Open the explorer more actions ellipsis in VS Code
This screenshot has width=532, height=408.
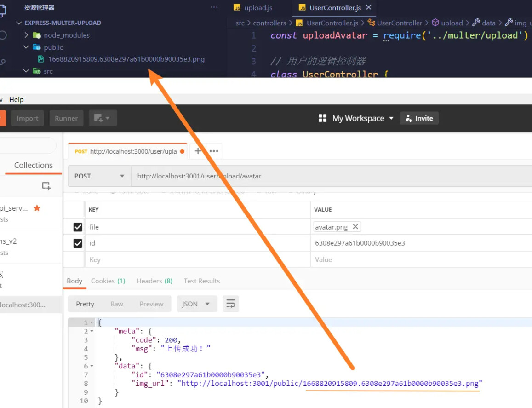click(x=214, y=7)
